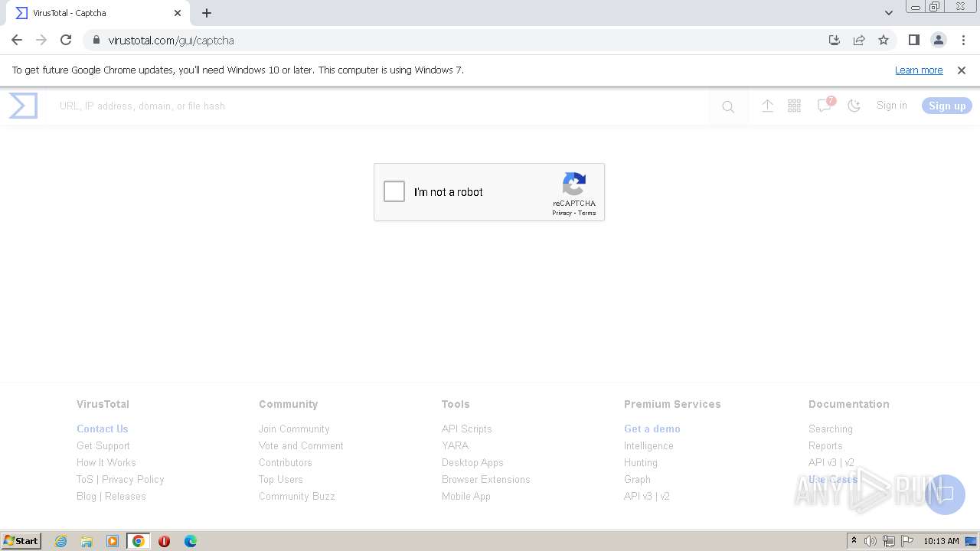Open Top Users link

coord(281,479)
